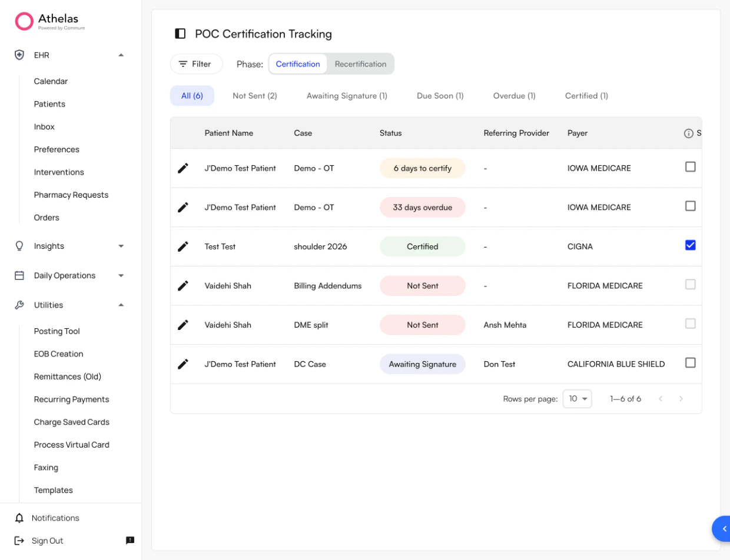The image size is (730, 560).
Task: Click the panel toggle icon beside POC Certification Tracking
Action: tap(180, 34)
